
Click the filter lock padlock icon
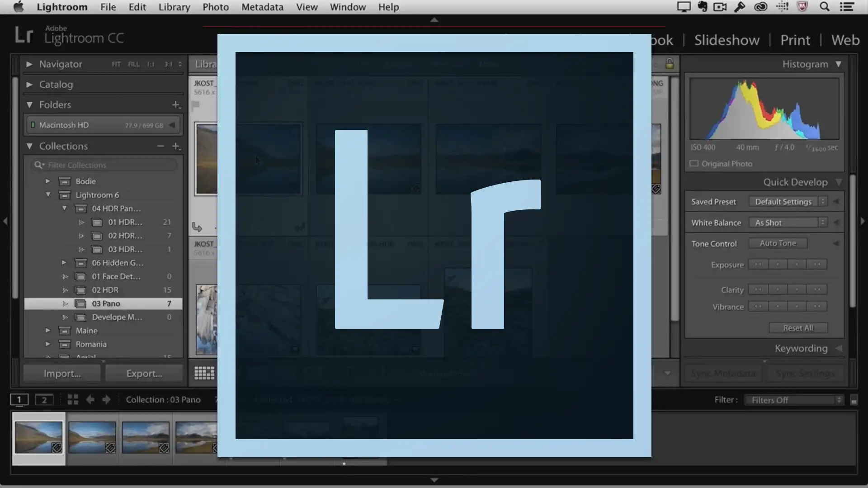point(669,64)
